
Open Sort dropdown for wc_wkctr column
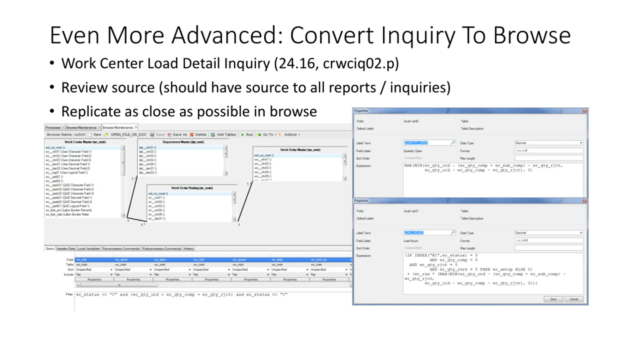tap(150, 269)
